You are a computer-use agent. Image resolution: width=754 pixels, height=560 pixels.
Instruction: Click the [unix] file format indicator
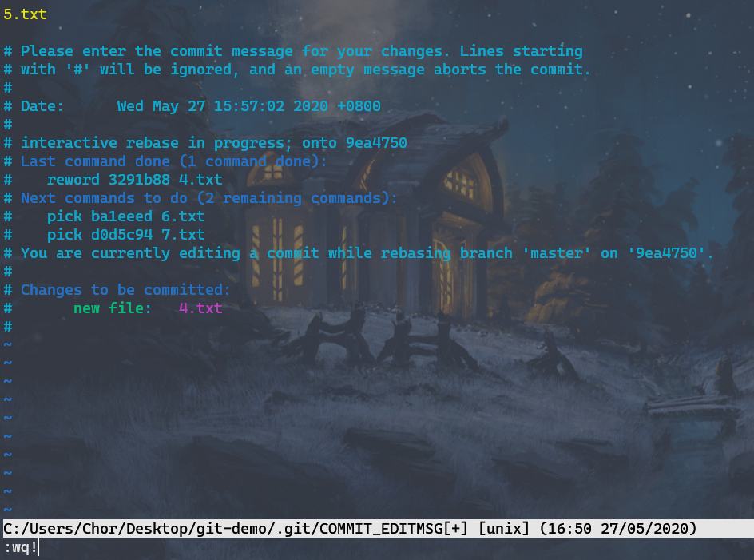pyautogui.click(x=503, y=529)
